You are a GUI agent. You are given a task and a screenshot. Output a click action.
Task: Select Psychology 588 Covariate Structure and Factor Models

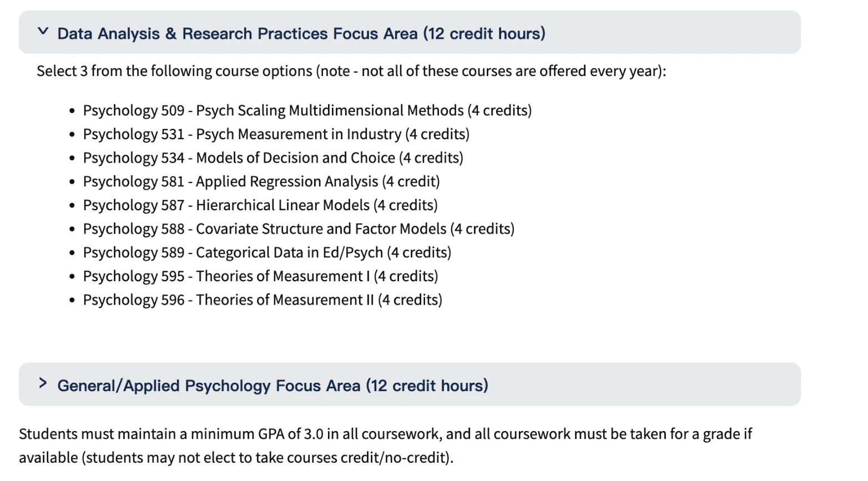(x=299, y=229)
